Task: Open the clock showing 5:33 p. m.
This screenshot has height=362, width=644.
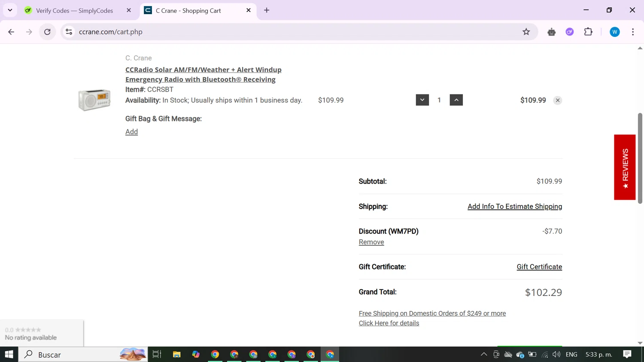Action: 598,354
